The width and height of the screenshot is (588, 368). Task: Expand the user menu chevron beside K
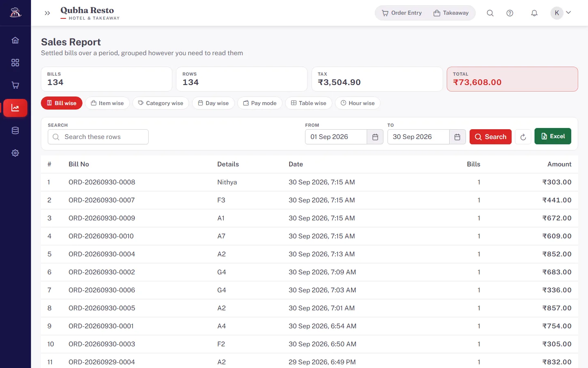click(568, 13)
